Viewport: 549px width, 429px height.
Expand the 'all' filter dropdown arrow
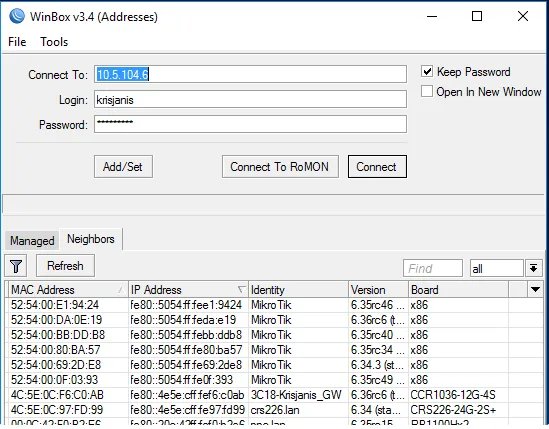[534, 269]
